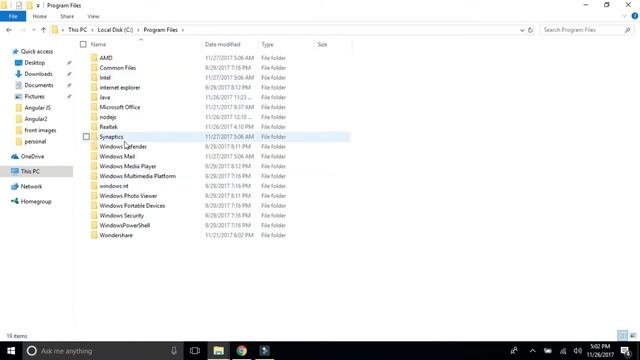The image size is (640, 360).
Task: Show hidden system tray icons
Action: [532, 351]
